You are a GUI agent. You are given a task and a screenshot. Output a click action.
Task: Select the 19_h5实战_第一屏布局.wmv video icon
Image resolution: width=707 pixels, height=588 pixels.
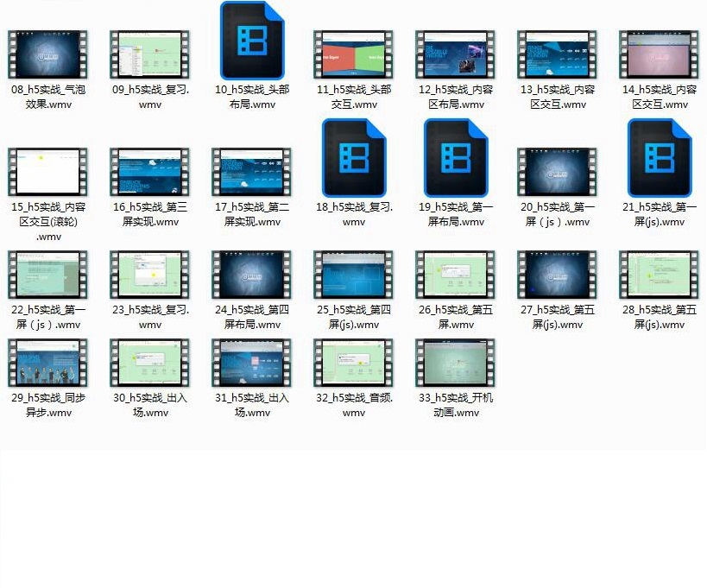pos(455,158)
